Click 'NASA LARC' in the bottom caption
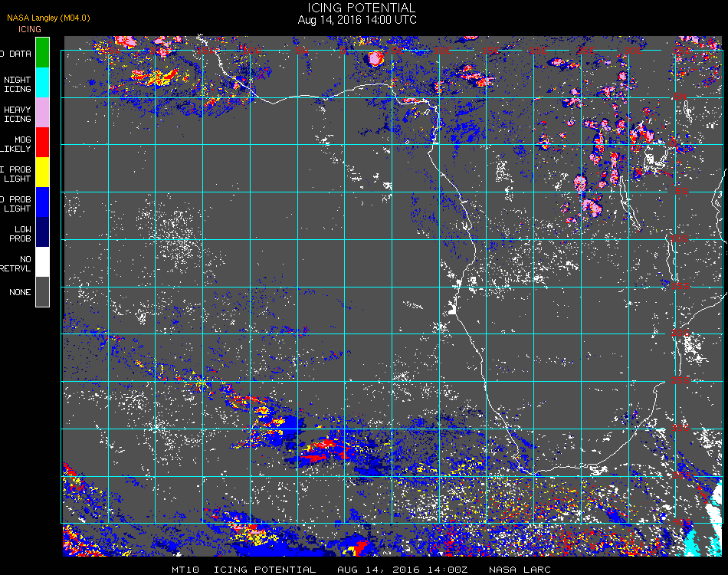The image size is (728, 575). [x=520, y=570]
